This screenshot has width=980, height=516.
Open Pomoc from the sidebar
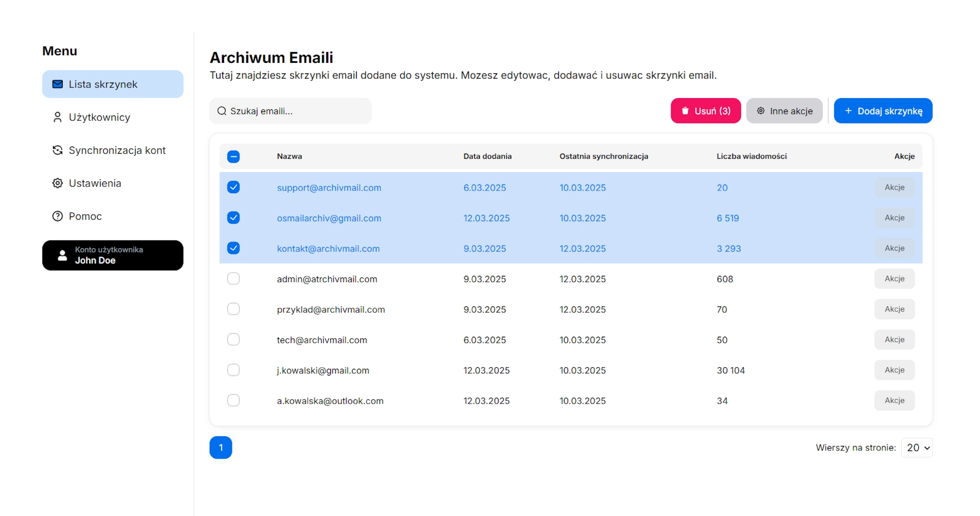click(x=113, y=216)
